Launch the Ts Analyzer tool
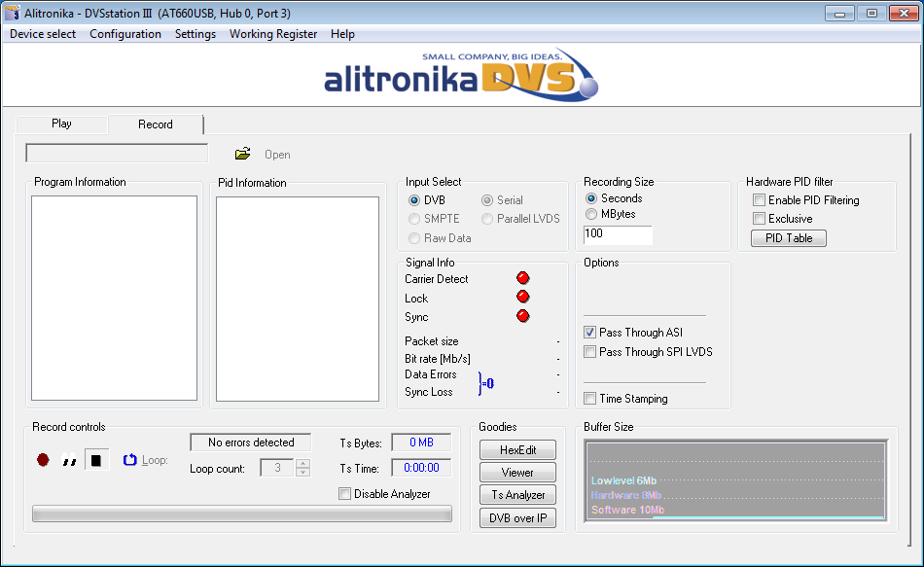Screen dimensions: 924x567 [x=517, y=495]
